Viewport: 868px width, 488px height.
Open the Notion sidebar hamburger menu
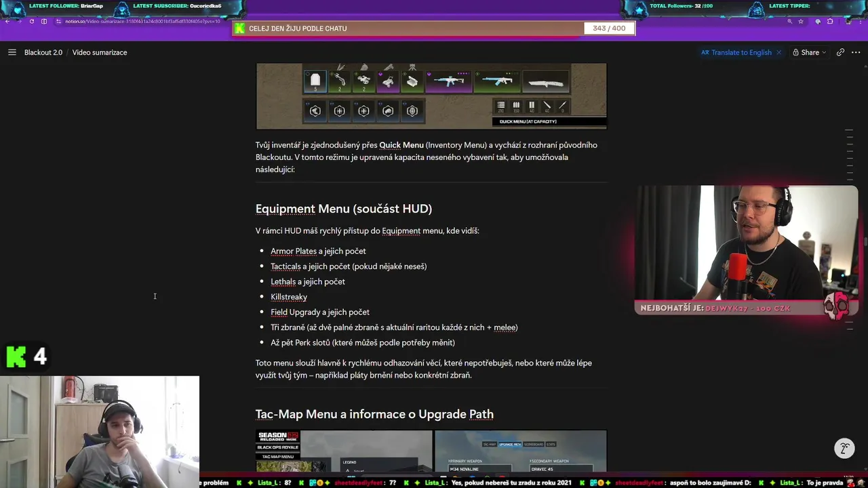click(x=12, y=52)
